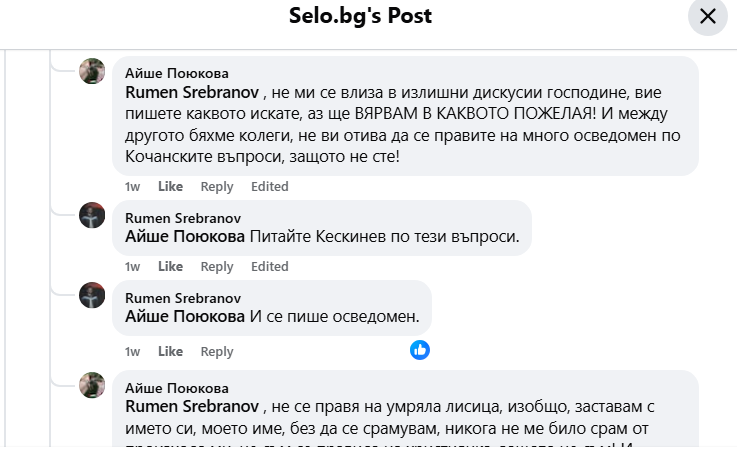This screenshot has height=450, width=737.
Task: Reply to the topmost Айше Поюкова comment
Action: (217, 187)
